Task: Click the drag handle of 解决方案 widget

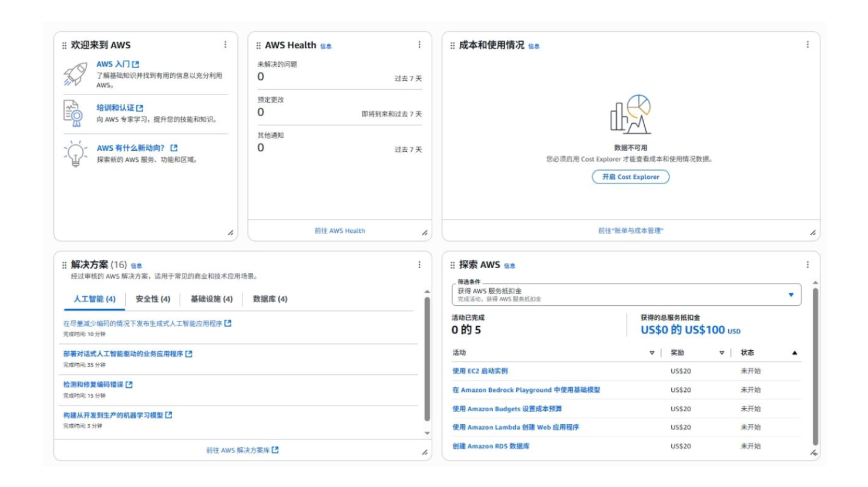Action: tap(65, 265)
